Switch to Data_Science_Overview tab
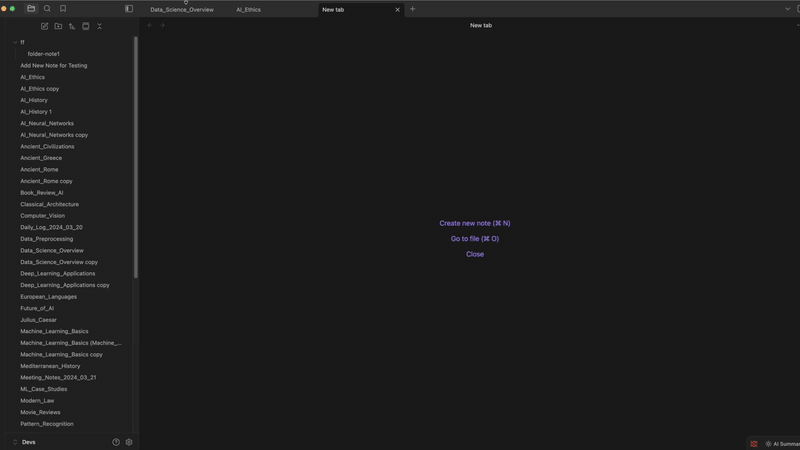 pyautogui.click(x=182, y=10)
